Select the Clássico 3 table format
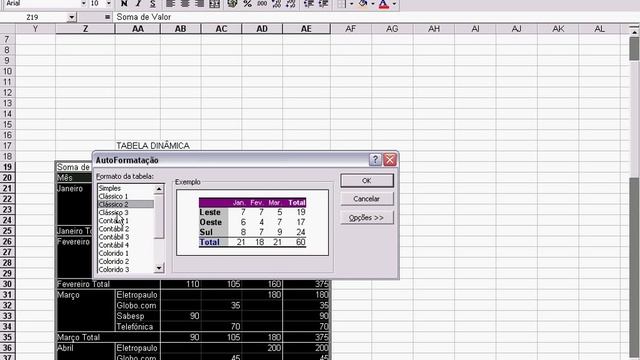The image size is (640, 360). tap(125, 212)
